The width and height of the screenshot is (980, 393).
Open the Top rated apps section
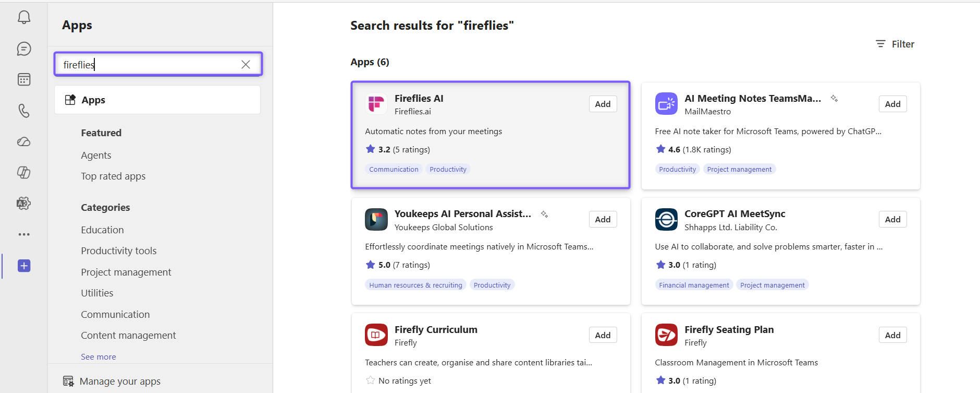(x=113, y=176)
